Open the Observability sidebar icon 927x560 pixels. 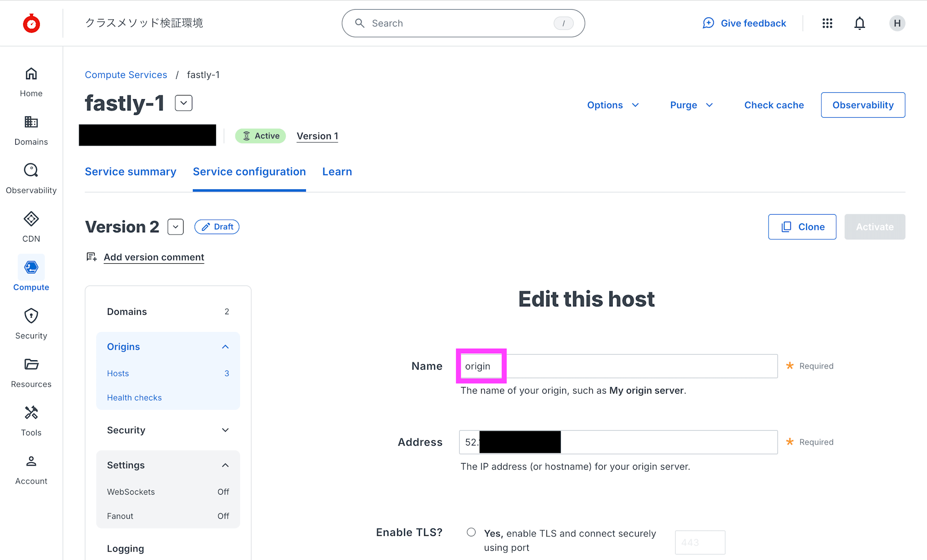(x=31, y=171)
